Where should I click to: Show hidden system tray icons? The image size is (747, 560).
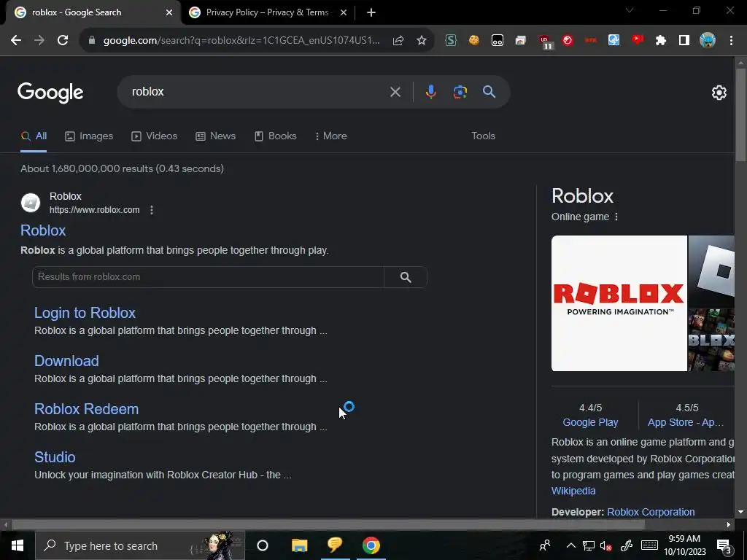pyautogui.click(x=570, y=545)
